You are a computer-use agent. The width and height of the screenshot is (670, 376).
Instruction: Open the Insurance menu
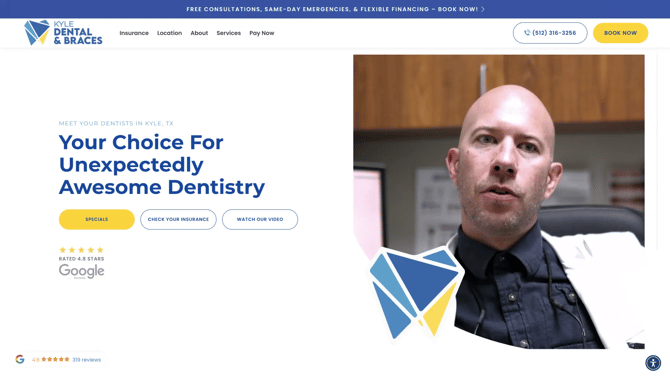134,33
